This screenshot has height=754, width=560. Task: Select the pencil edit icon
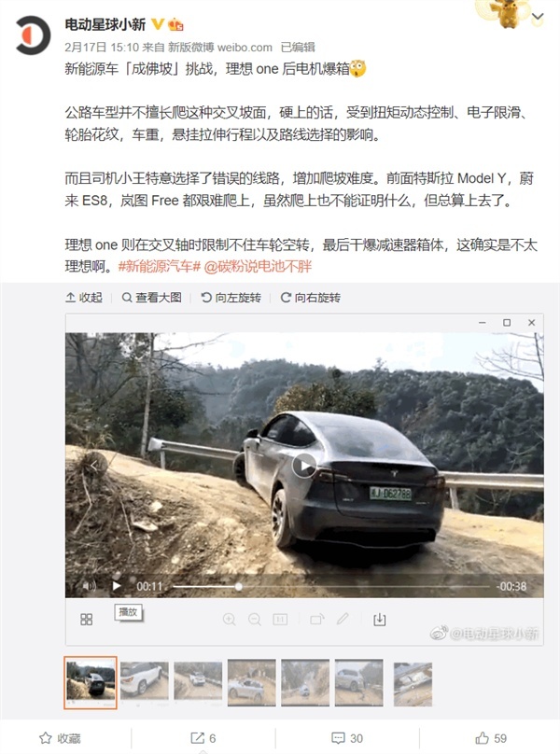click(343, 619)
